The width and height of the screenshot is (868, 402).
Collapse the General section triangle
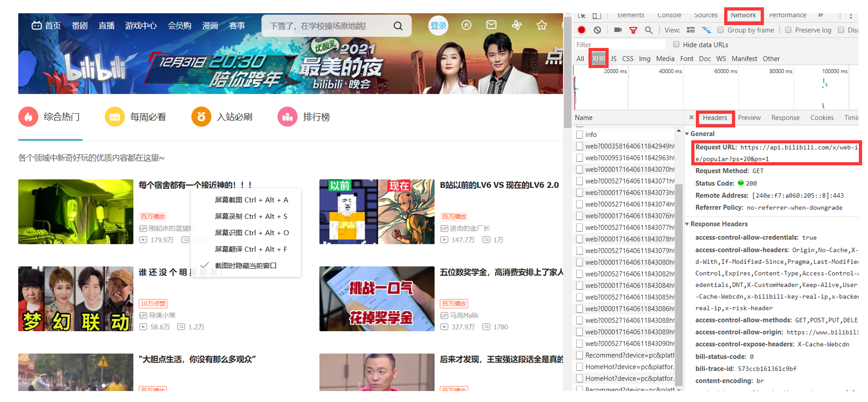[687, 134]
